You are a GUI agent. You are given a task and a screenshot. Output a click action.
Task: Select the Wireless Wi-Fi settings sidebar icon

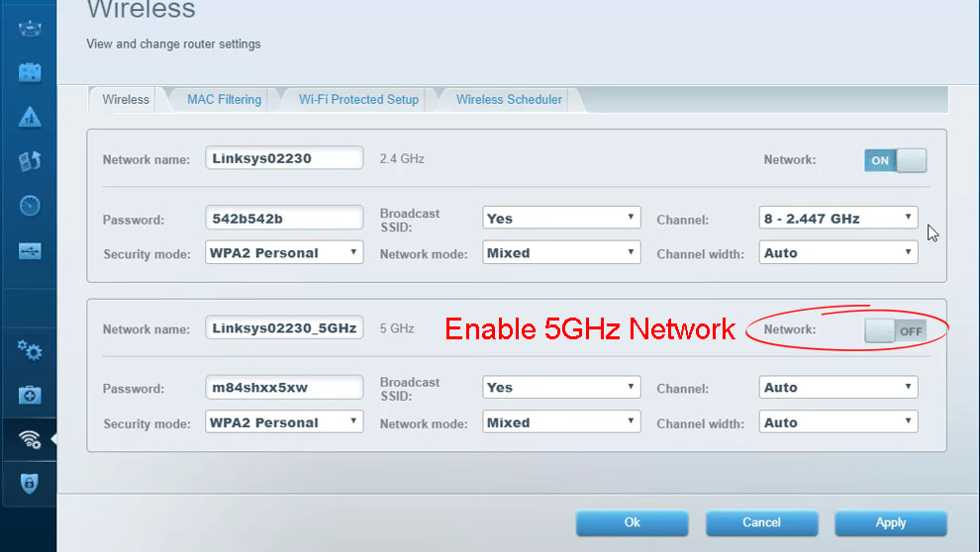(30, 439)
